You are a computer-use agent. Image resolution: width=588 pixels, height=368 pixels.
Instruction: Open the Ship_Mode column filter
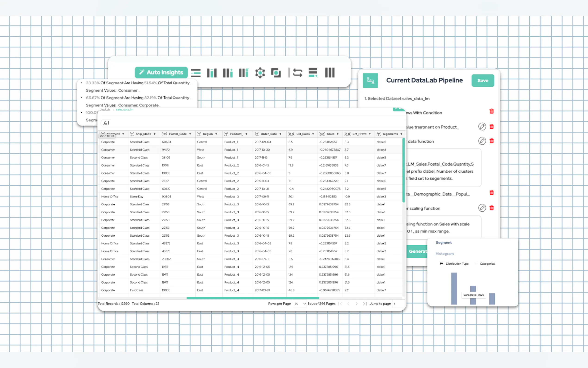point(155,134)
